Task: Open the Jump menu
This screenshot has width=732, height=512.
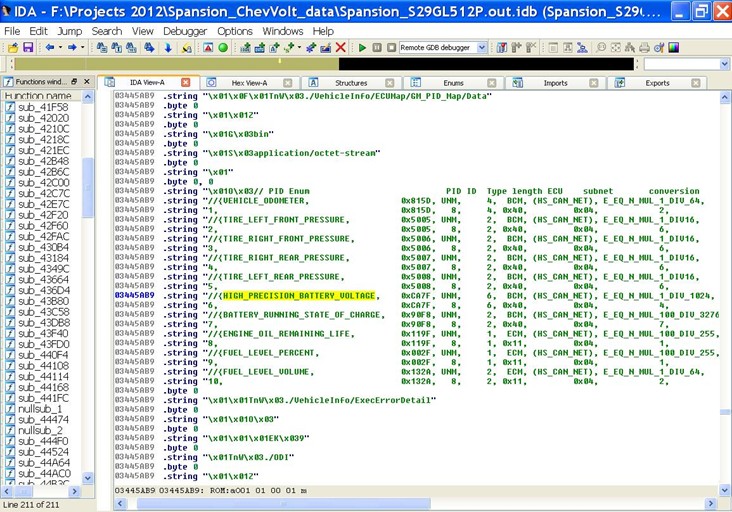Action: point(70,31)
